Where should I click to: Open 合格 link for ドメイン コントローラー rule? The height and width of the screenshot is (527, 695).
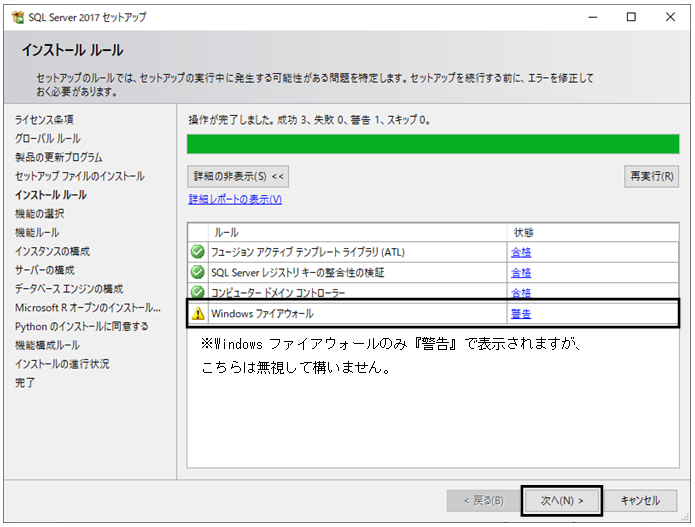[x=521, y=293]
